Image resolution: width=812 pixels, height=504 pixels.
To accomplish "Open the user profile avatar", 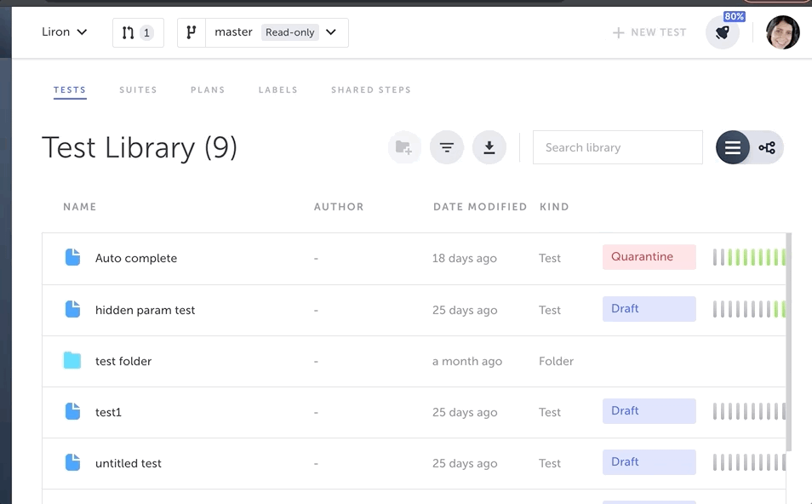I will [x=782, y=32].
